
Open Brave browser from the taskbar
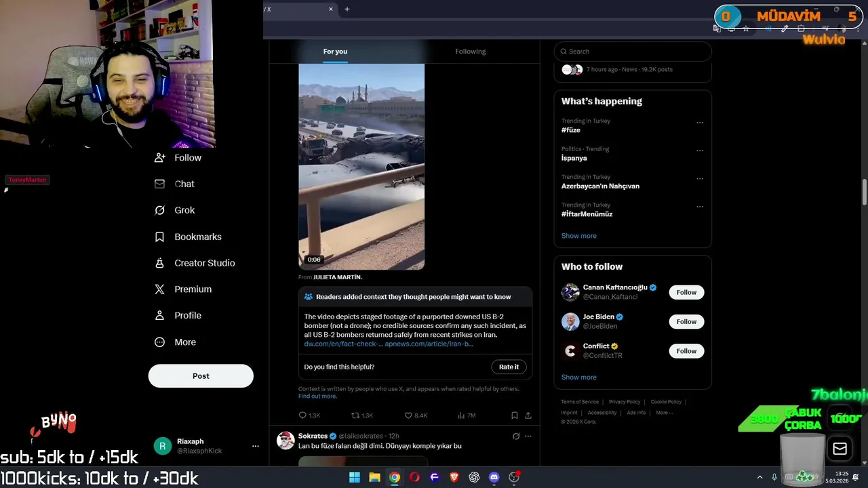(x=454, y=477)
